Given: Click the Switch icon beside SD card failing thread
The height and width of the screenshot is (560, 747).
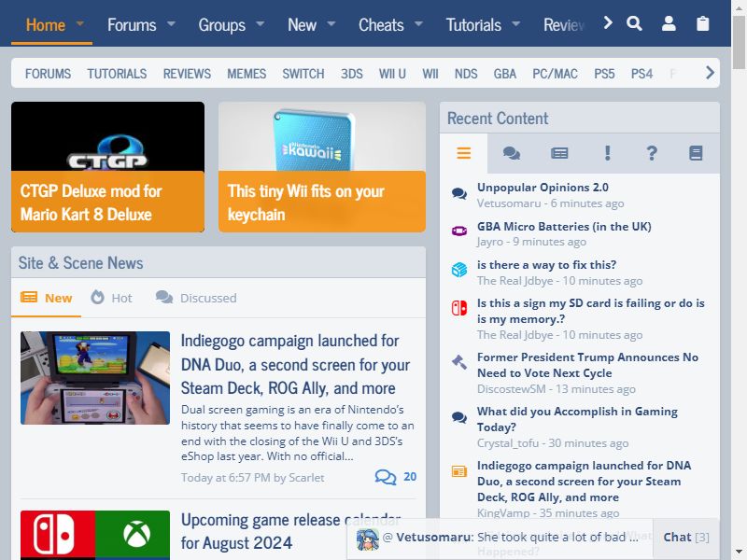Looking at the screenshot, I should [459, 308].
